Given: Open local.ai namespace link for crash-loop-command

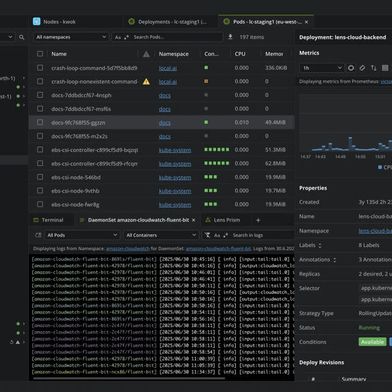Looking at the screenshot, I should (168, 68).
